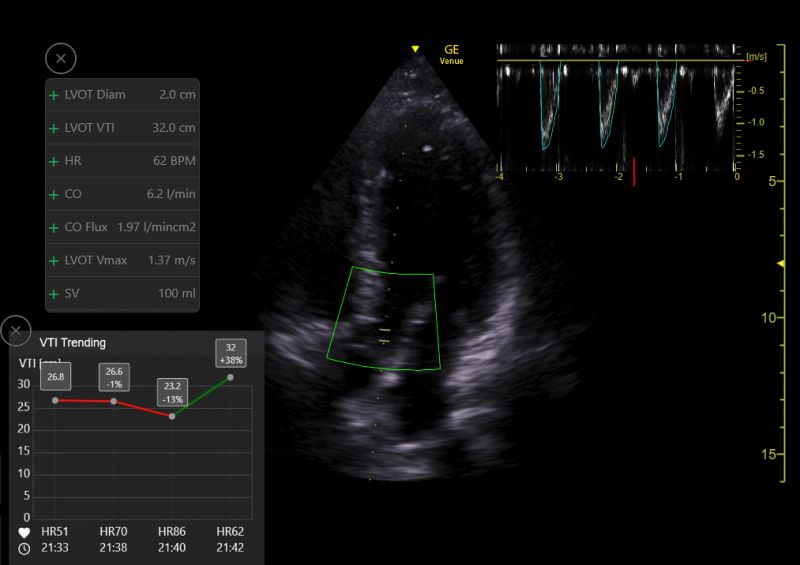This screenshot has height=565, width=800.
Task: Select the trend point at 21:33
Action: coord(55,401)
